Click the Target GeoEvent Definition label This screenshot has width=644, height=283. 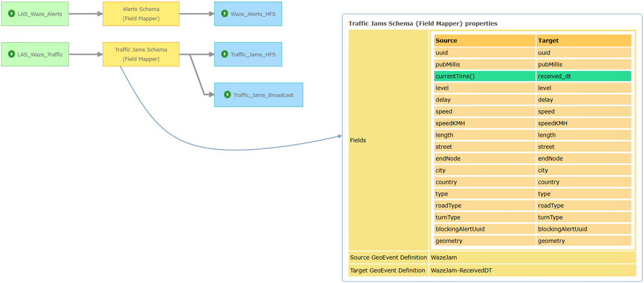387,270
